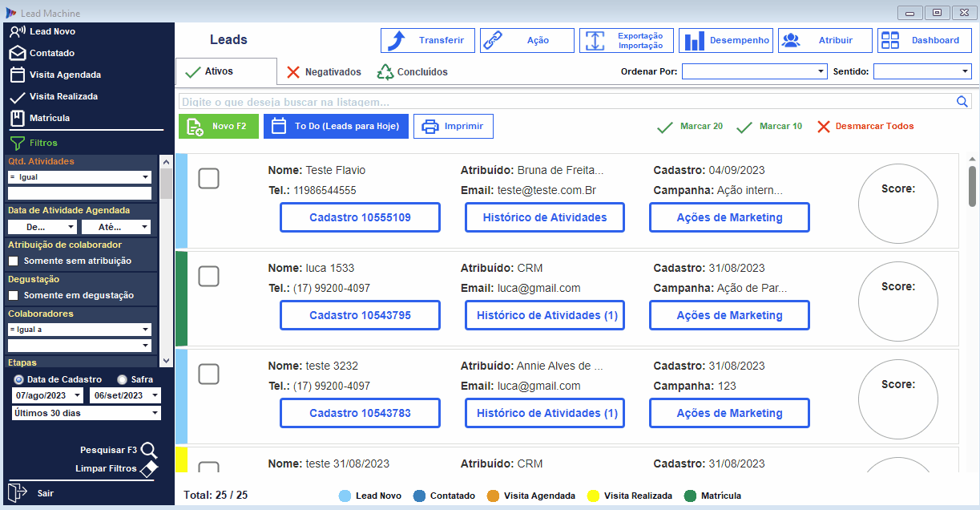Click filter panel scroll down arrow
Viewport: 980px width, 510px height.
pos(166,362)
